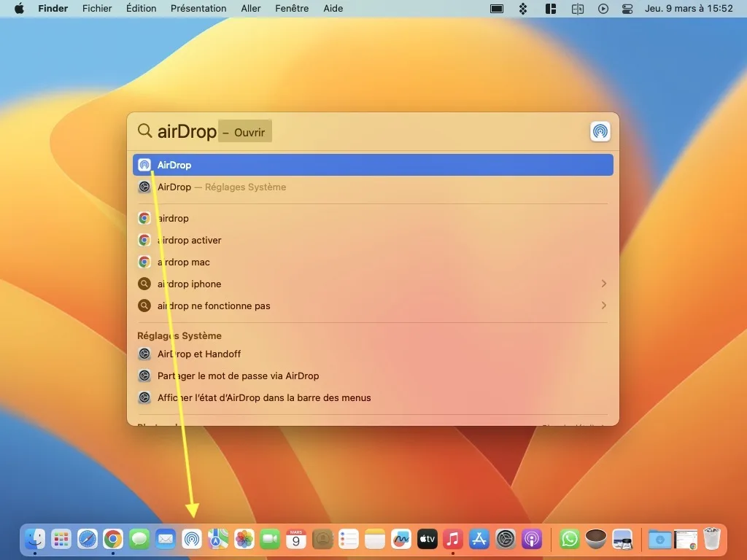Open Messages from the Dock
Screen dimensions: 747x560
139,538
